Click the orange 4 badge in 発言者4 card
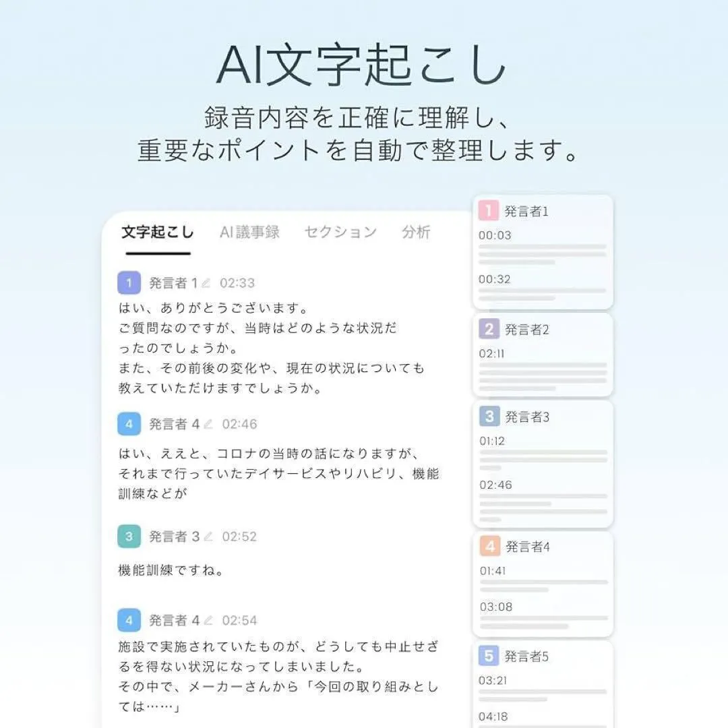The image size is (728, 728). [x=490, y=546]
